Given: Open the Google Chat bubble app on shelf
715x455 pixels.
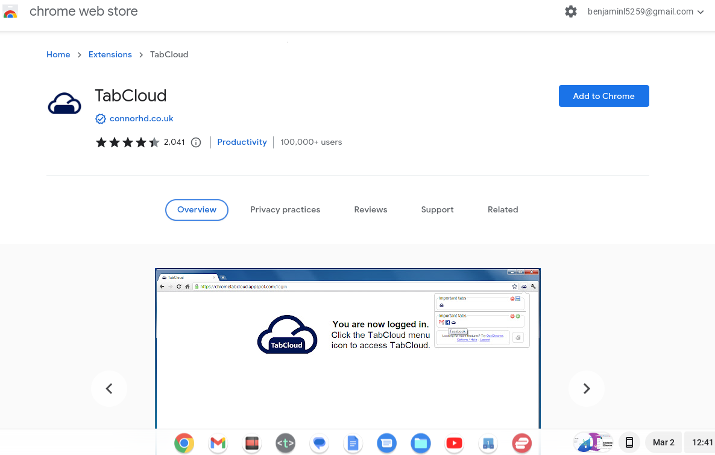Looking at the screenshot, I should [319, 443].
